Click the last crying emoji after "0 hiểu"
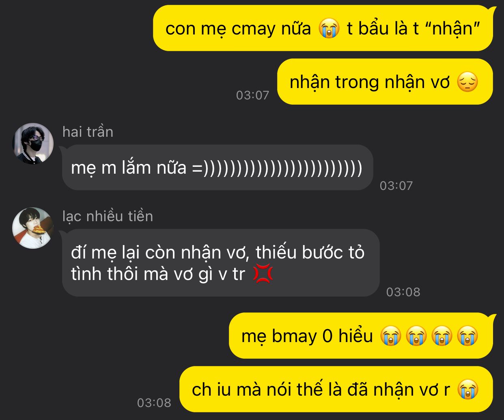Viewport: 504px width, 420px height. (467, 336)
